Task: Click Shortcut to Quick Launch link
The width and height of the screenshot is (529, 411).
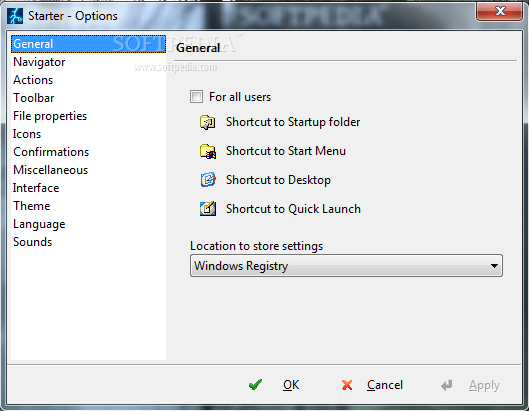Action: (293, 209)
